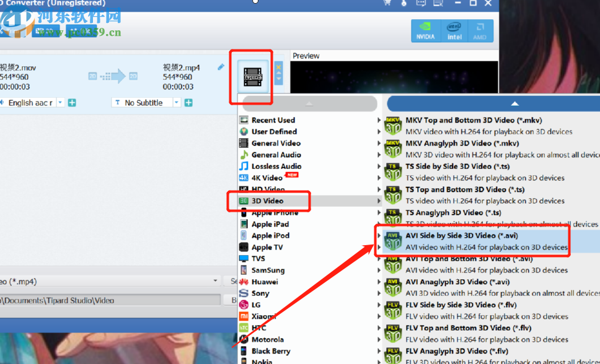Remove 视频2.mov with the yellow X
600x364 pixels.
[278, 67]
